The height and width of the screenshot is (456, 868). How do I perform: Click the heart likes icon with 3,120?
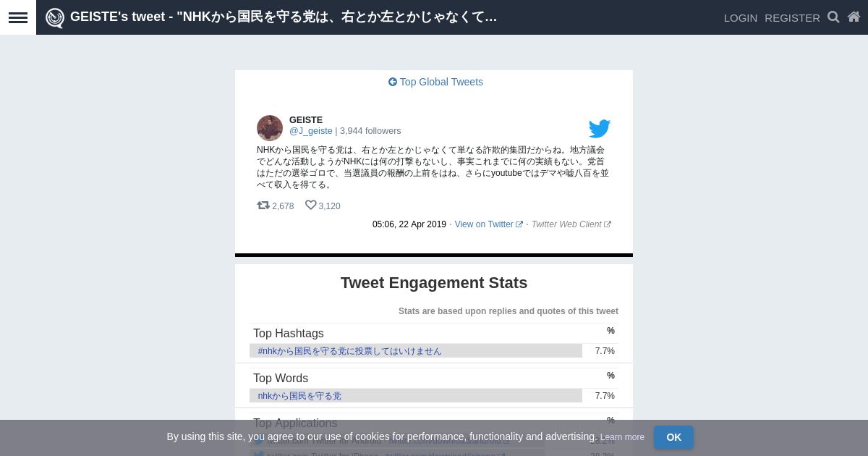[x=311, y=206]
